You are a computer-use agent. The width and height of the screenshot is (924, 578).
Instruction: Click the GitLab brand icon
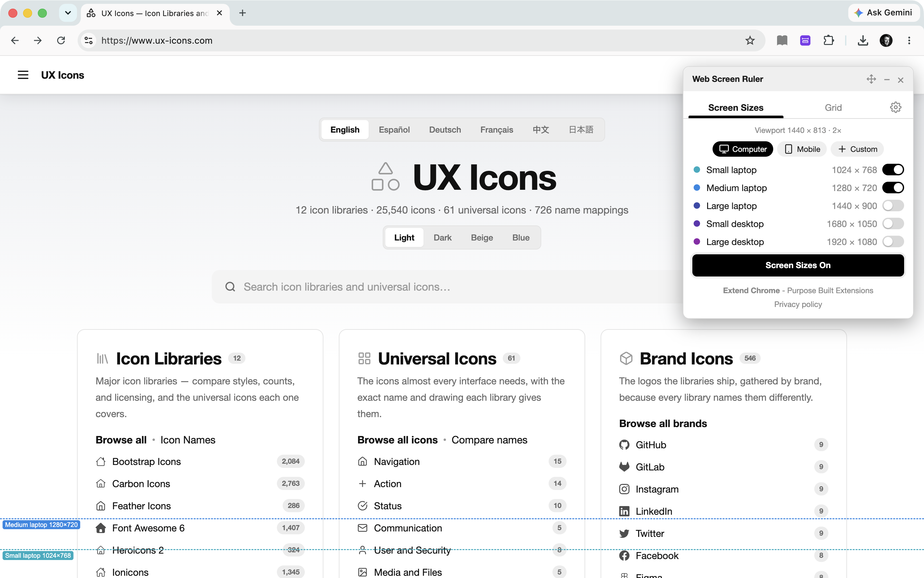pyautogui.click(x=624, y=467)
